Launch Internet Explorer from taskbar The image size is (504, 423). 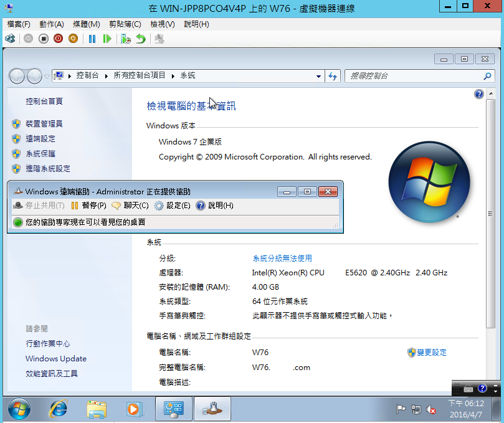coord(58,409)
